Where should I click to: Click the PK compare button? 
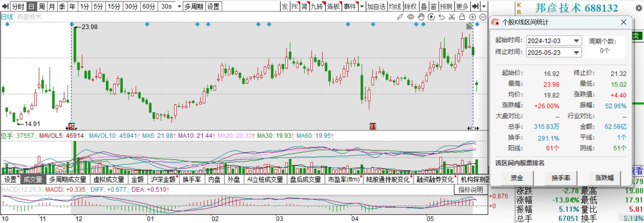point(295,6)
